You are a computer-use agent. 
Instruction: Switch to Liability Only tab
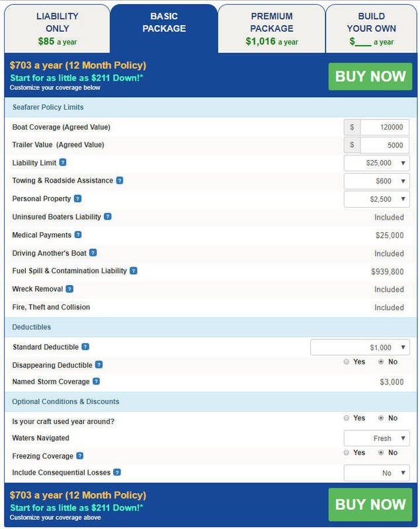tap(57, 28)
